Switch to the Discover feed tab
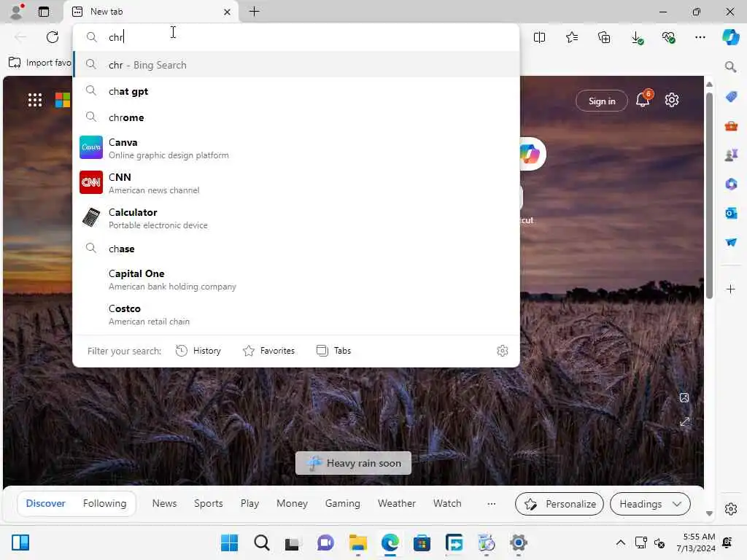Image resolution: width=747 pixels, height=560 pixels. [46, 503]
